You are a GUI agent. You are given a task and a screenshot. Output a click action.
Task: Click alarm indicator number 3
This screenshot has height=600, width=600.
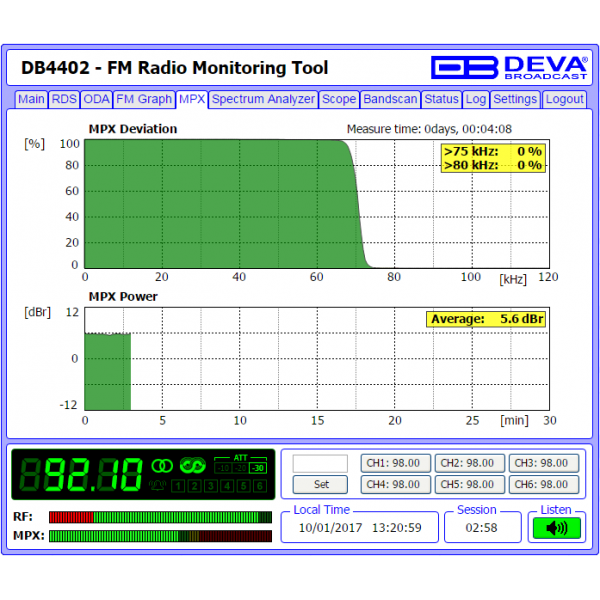pos(211,486)
